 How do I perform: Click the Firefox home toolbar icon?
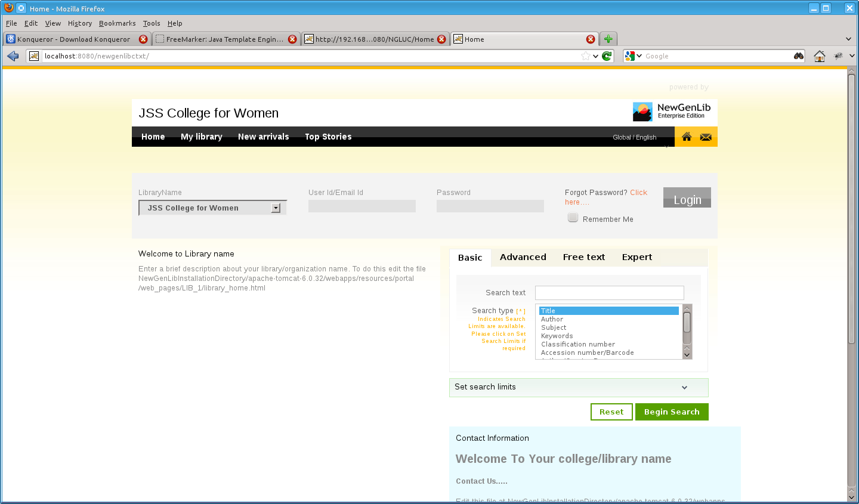coord(820,56)
